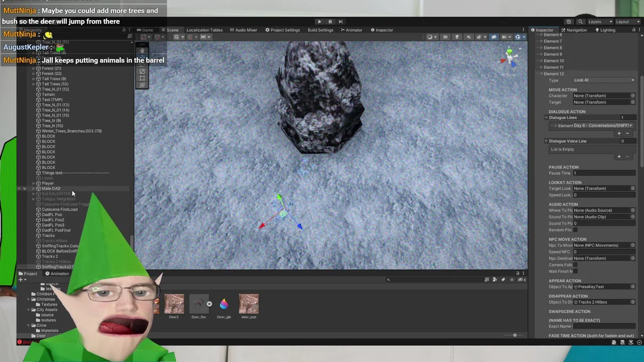Add a Dialogue Lines element with plus
Screen dimensions: 644x362
click(619, 133)
